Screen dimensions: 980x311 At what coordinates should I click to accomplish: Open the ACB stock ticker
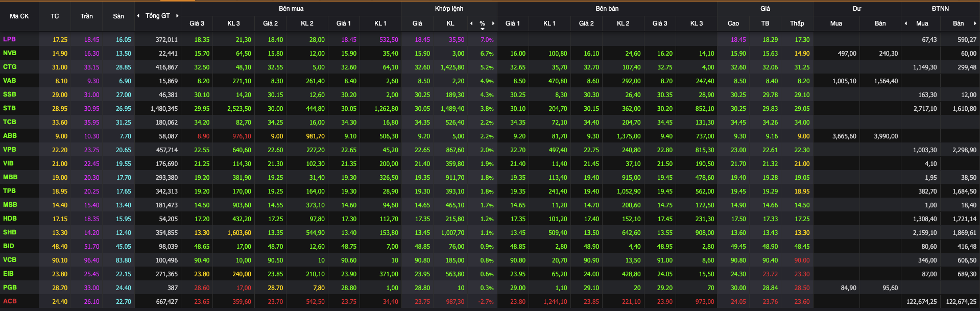click(10, 301)
